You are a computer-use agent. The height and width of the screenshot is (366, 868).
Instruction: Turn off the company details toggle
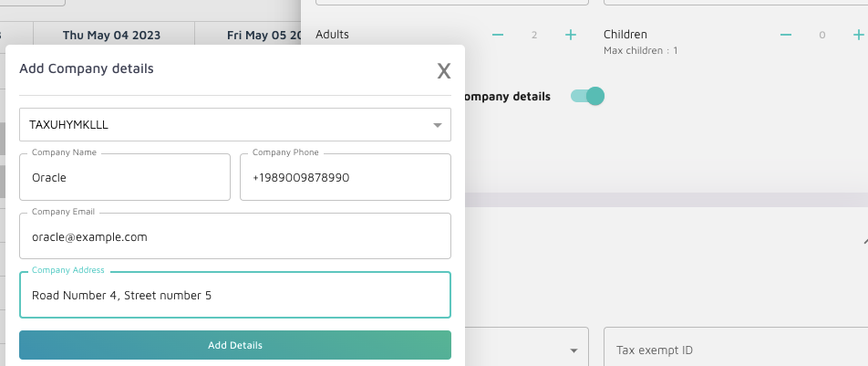coord(587,96)
